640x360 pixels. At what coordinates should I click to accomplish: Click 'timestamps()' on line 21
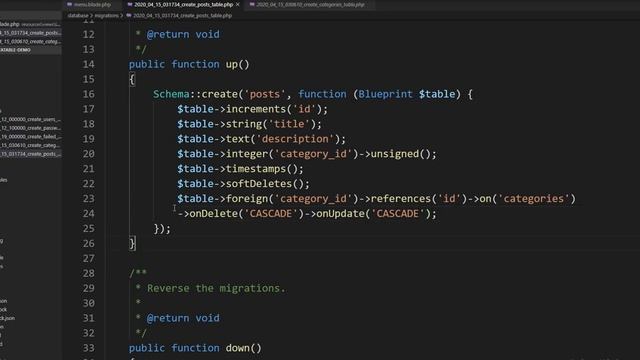262,169
